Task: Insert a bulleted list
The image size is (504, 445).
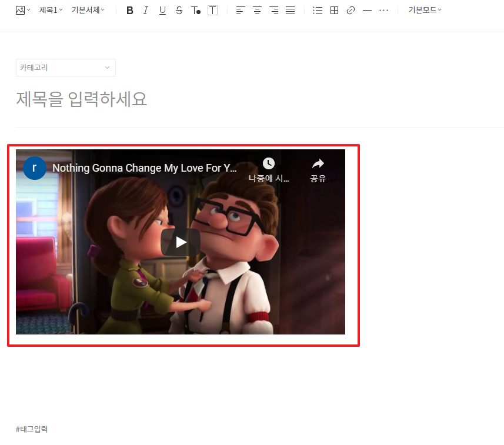Action: 318,11
